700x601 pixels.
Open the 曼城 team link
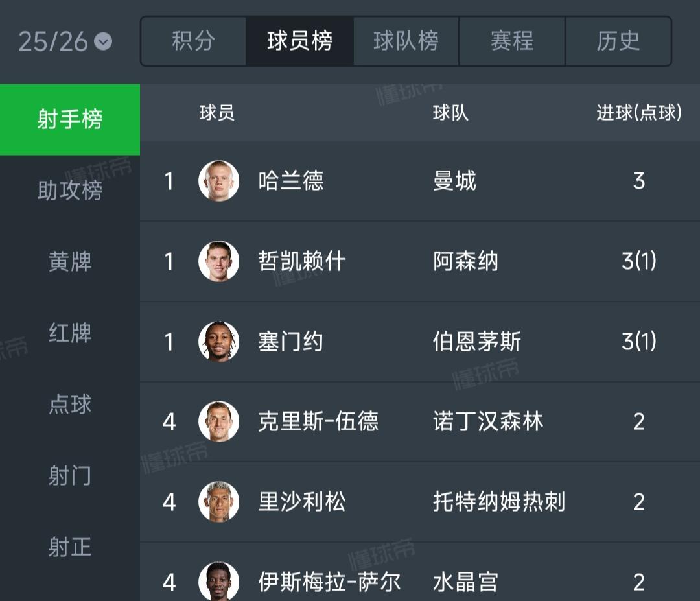click(x=454, y=181)
